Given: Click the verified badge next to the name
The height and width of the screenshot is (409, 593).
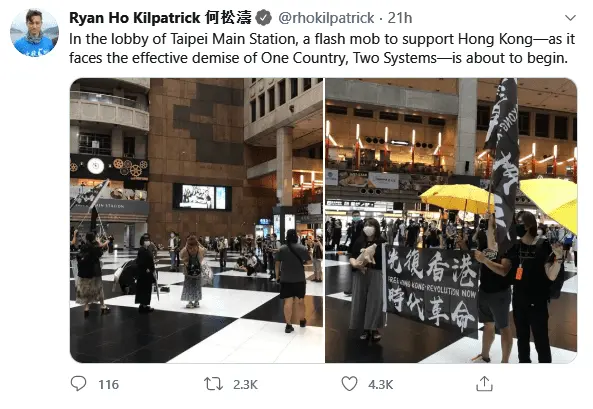Looking at the screenshot, I should click(x=264, y=18).
